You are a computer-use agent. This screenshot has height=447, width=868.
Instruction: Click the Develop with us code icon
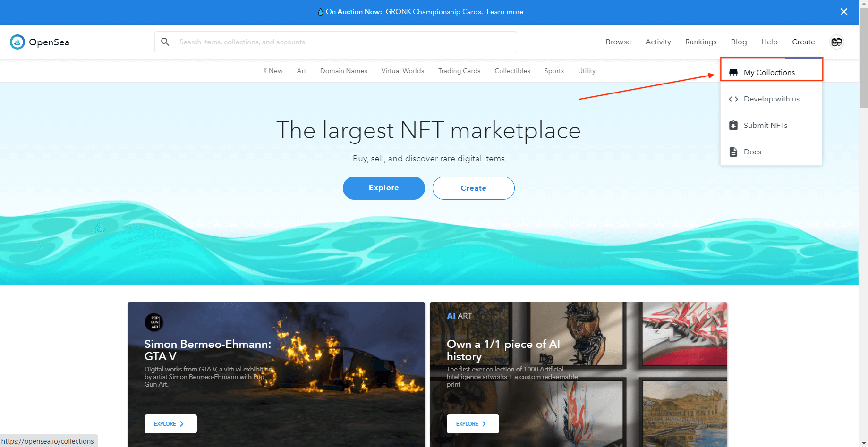pyautogui.click(x=733, y=99)
